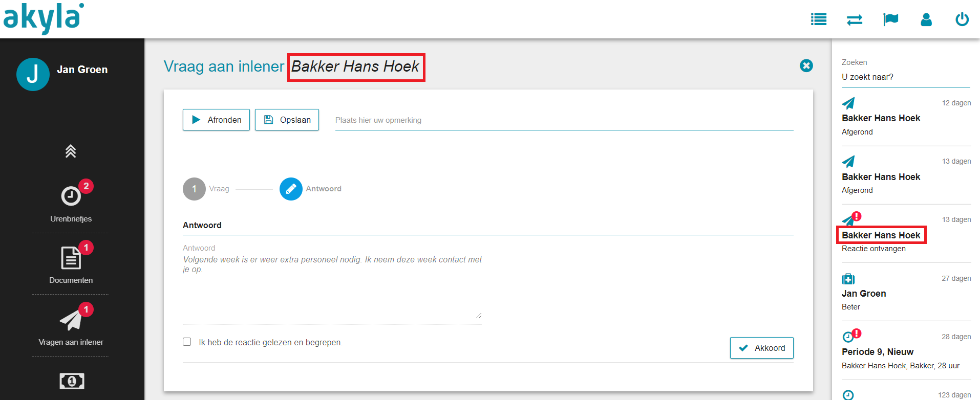Open Urenbriefjes clock icon in sidebar

(71, 196)
